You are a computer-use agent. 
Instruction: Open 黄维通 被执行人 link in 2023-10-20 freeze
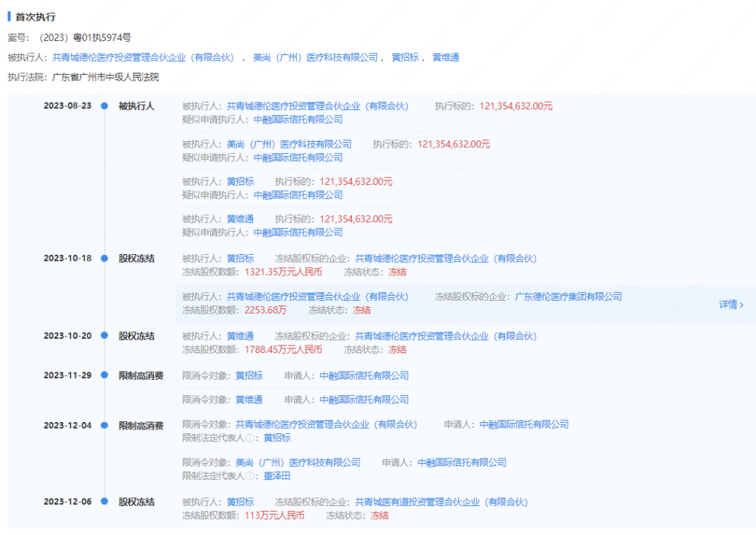tap(240, 337)
